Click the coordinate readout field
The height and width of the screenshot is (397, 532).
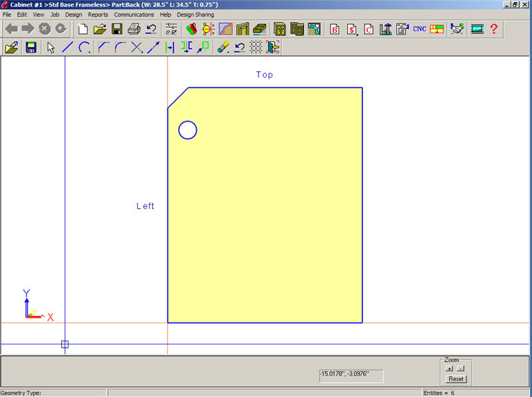[x=351, y=376]
